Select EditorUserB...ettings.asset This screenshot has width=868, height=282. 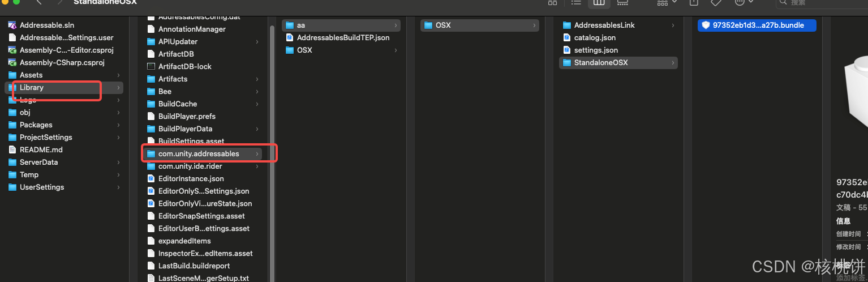point(203,228)
